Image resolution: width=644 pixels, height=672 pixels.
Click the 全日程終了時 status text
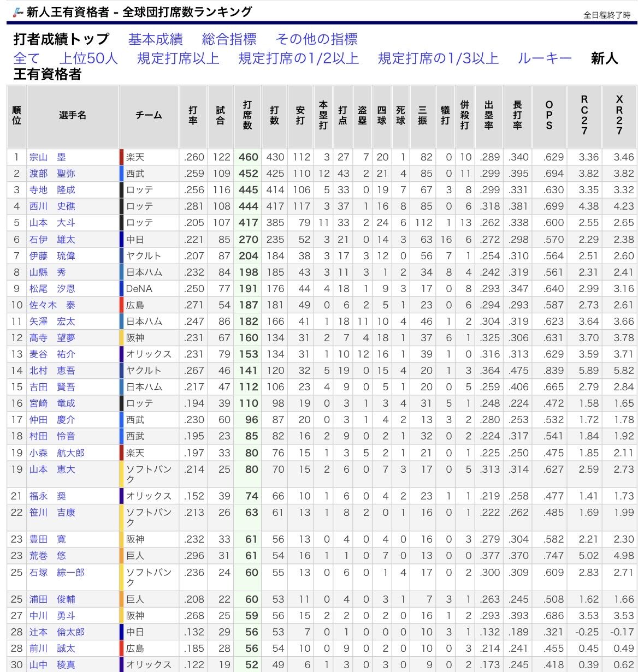607,15
